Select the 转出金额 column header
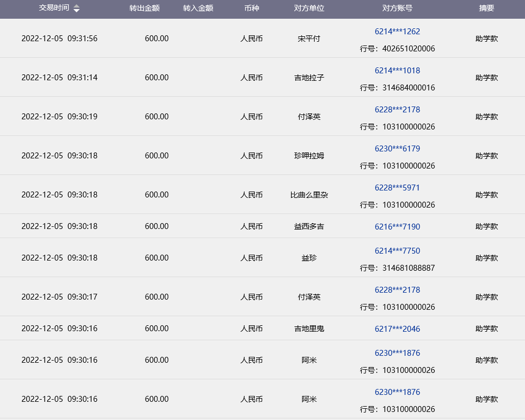525x420 pixels. pyautogui.click(x=144, y=9)
